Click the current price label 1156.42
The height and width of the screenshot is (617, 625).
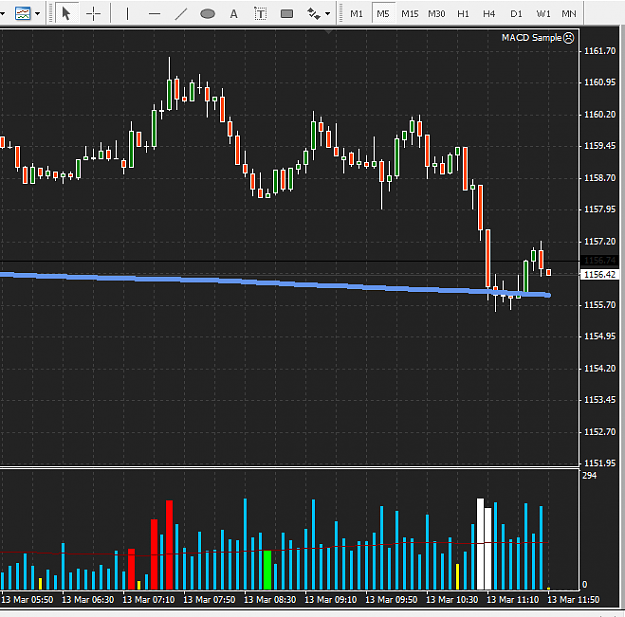(x=599, y=275)
